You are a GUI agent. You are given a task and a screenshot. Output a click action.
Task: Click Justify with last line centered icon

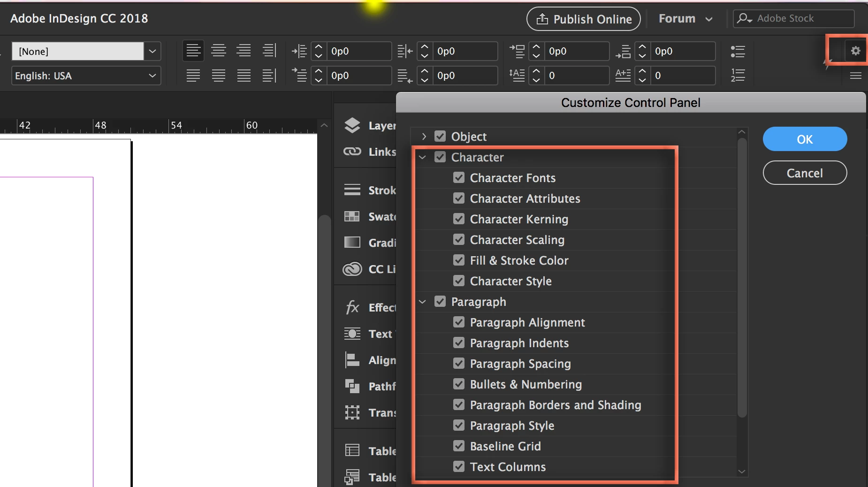(218, 75)
